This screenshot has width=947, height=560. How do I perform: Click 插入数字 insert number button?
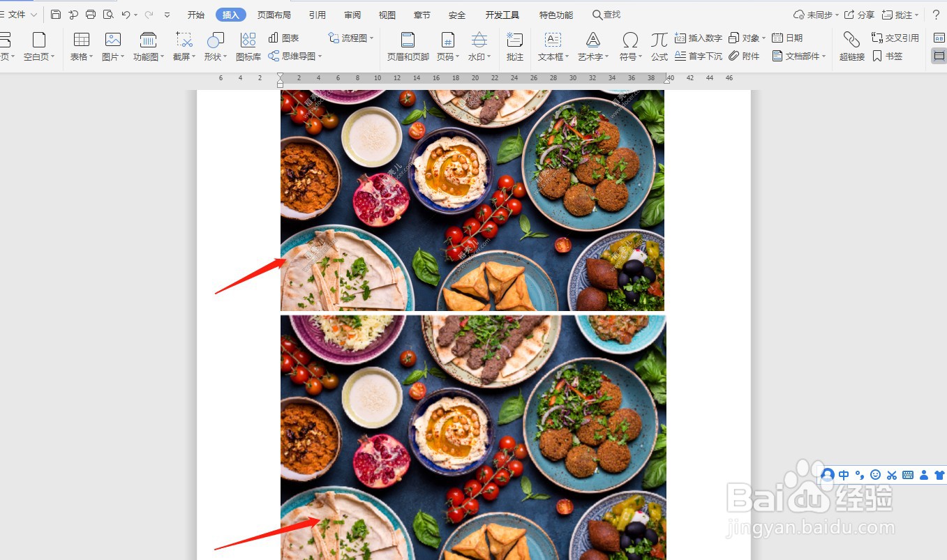click(x=699, y=38)
